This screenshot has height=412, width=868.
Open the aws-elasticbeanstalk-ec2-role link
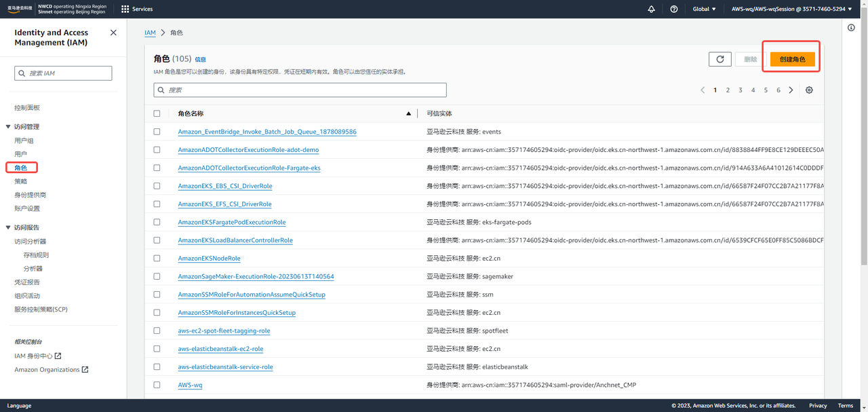[220, 349]
